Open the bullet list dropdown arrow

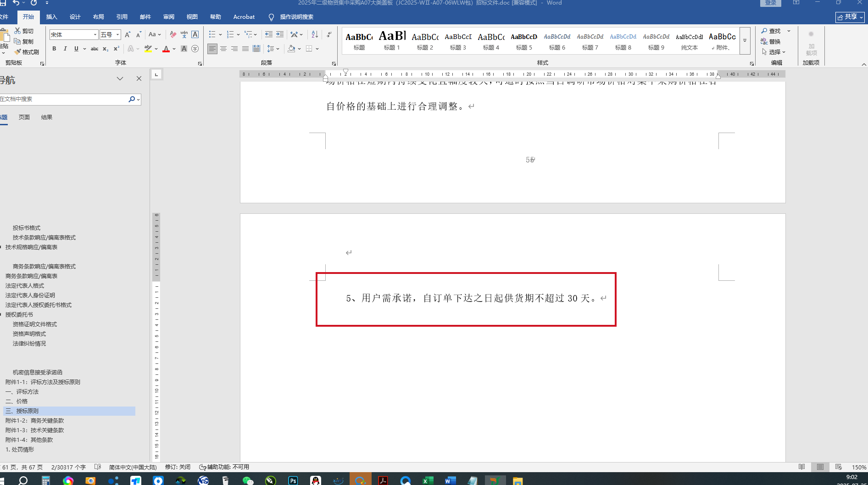pyautogui.click(x=220, y=34)
